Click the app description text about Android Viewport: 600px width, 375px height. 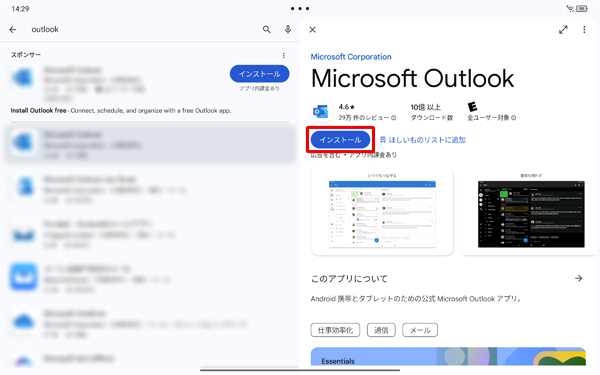click(416, 299)
